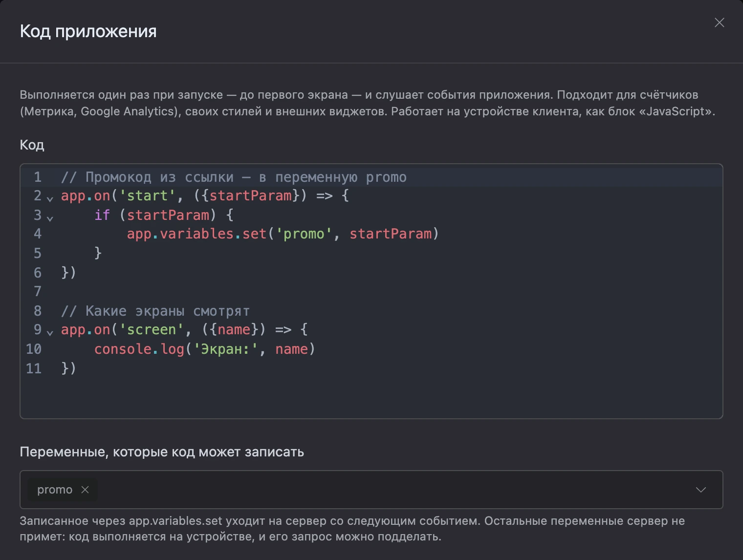Click line number 7 in the gutter
Viewport: 743px width, 560px height.
tap(38, 292)
